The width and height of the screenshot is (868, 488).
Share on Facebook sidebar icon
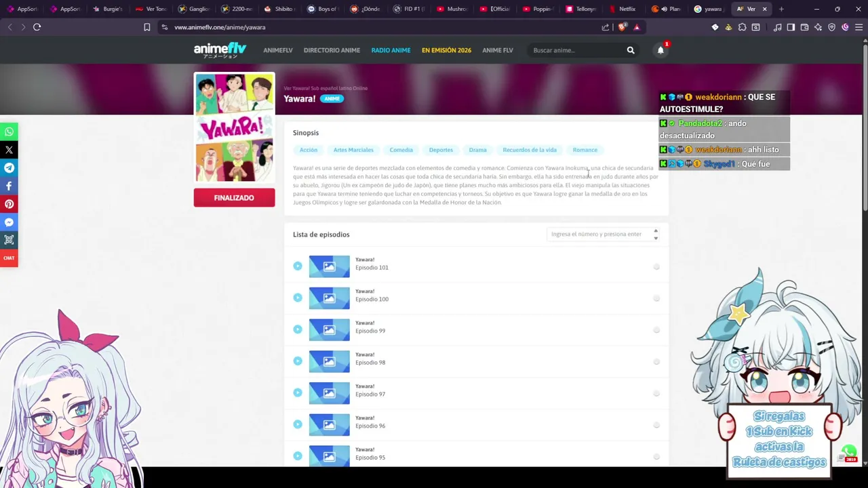coord(9,186)
